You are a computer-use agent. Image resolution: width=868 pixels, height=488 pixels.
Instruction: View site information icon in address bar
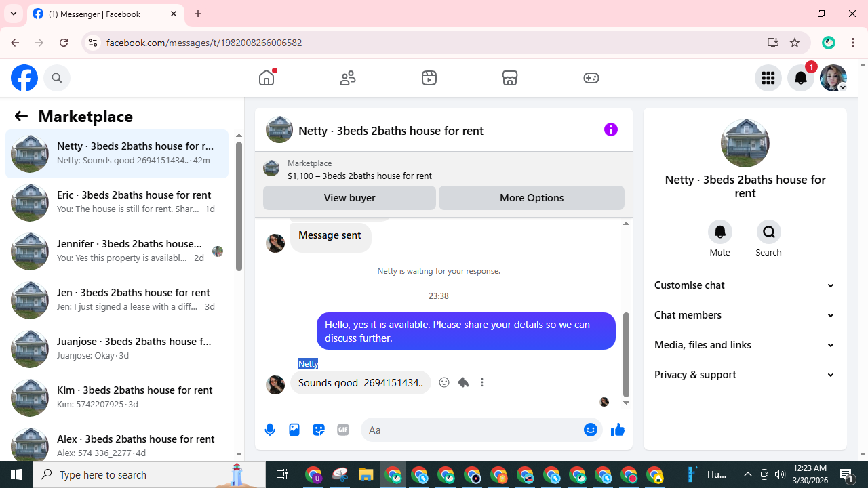[x=93, y=43]
